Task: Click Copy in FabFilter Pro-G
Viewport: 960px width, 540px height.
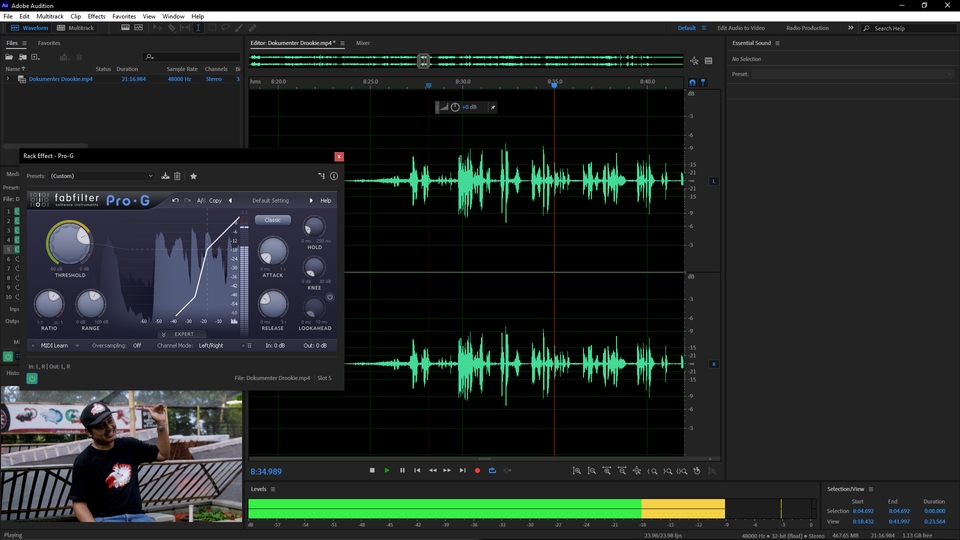Action: (216, 200)
